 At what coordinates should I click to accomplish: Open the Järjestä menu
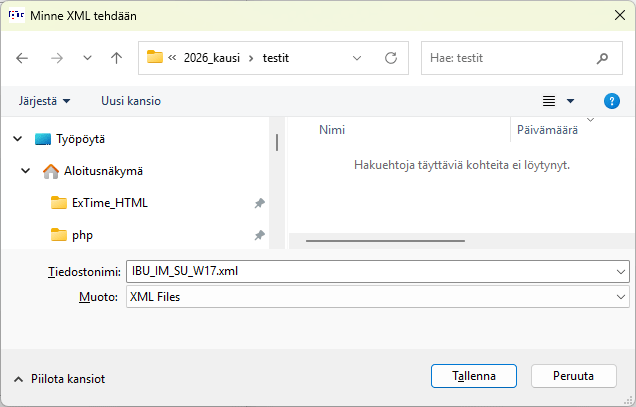(x=44, y=101)
